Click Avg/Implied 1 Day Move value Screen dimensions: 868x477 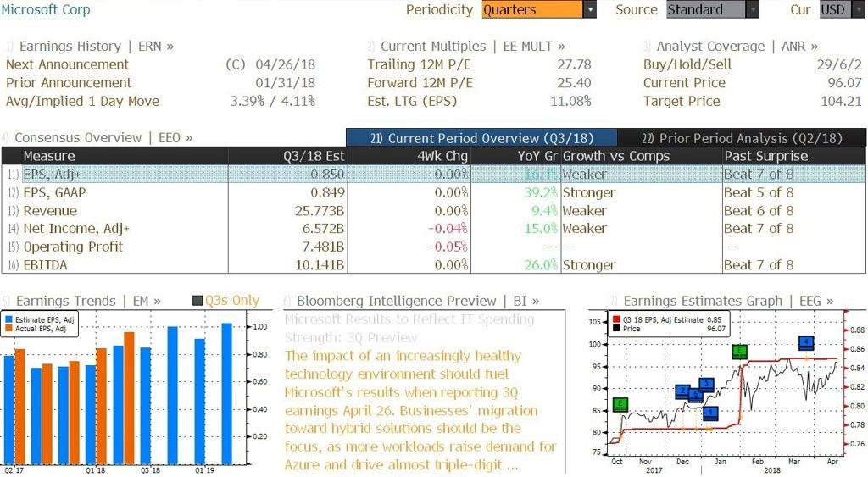click(272, 101)
